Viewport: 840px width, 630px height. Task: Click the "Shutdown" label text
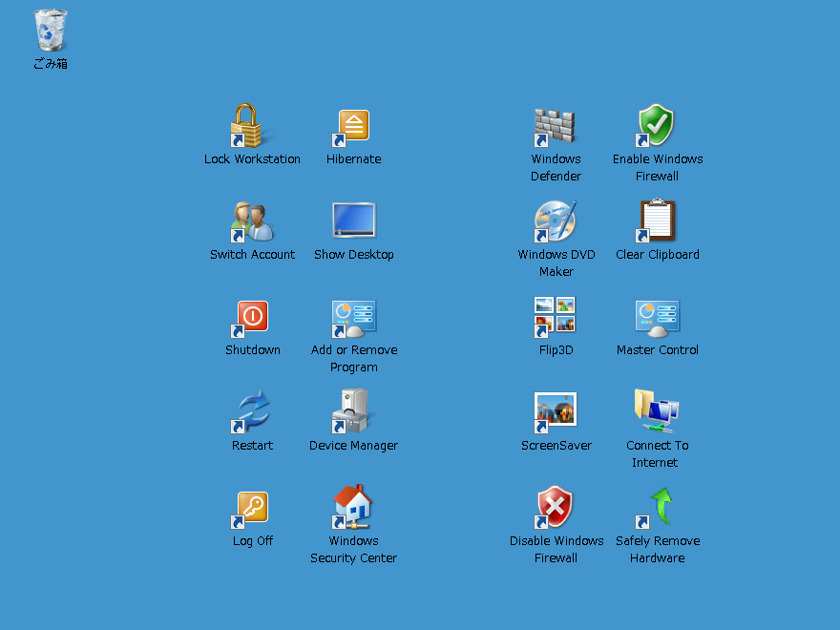[x=252, y=349]
